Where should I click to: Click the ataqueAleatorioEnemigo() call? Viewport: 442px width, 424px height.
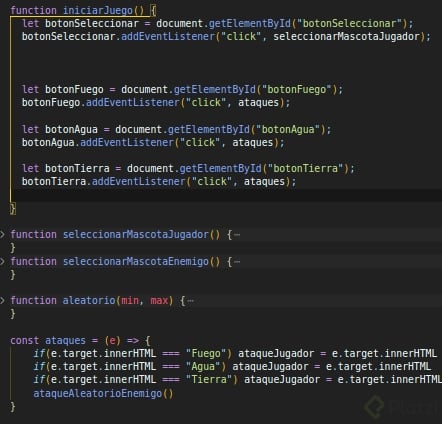click(x=103, y=393)
